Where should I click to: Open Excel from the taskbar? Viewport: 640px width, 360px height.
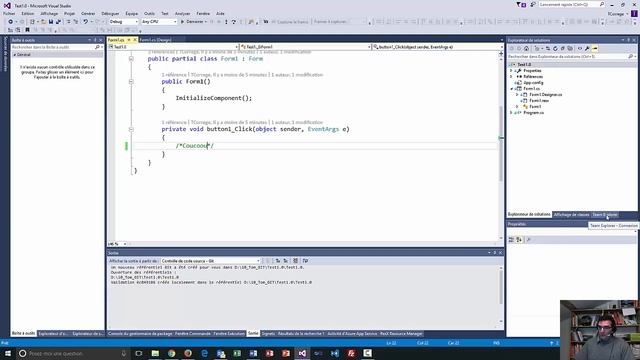click(237, 353)
